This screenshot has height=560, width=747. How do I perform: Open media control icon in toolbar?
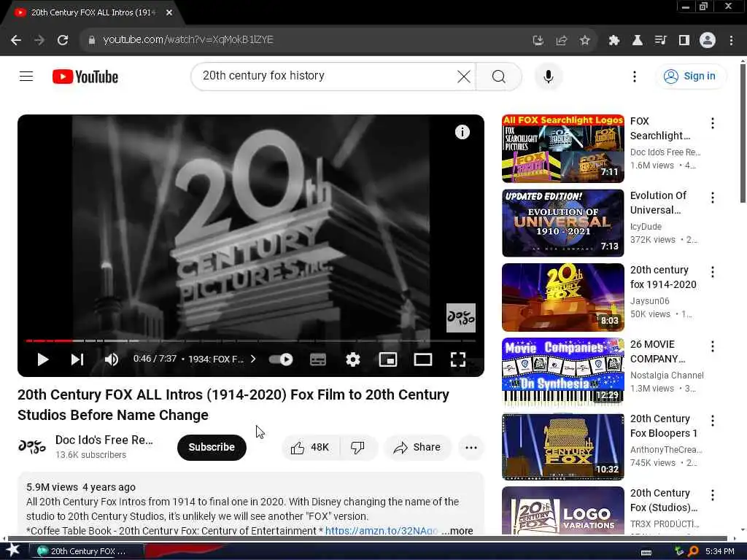coord(660,41)
